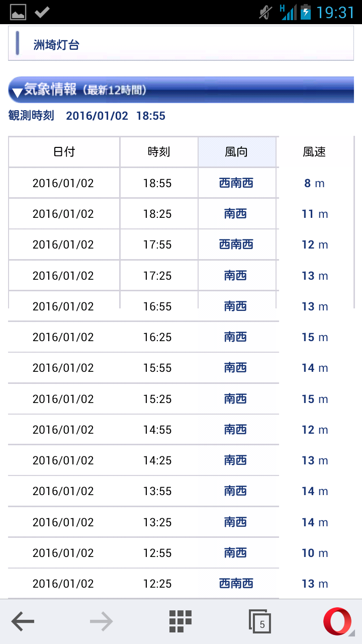Collapse the 気象情報 section triangle
The width and height of the screenshot is (362, 644).
tap(18, 92)
